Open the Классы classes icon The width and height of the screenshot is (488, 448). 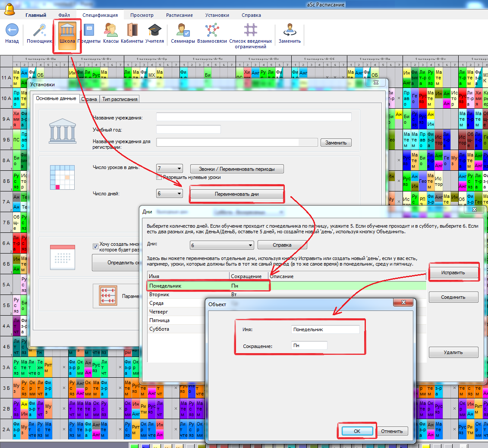point(111,31)
